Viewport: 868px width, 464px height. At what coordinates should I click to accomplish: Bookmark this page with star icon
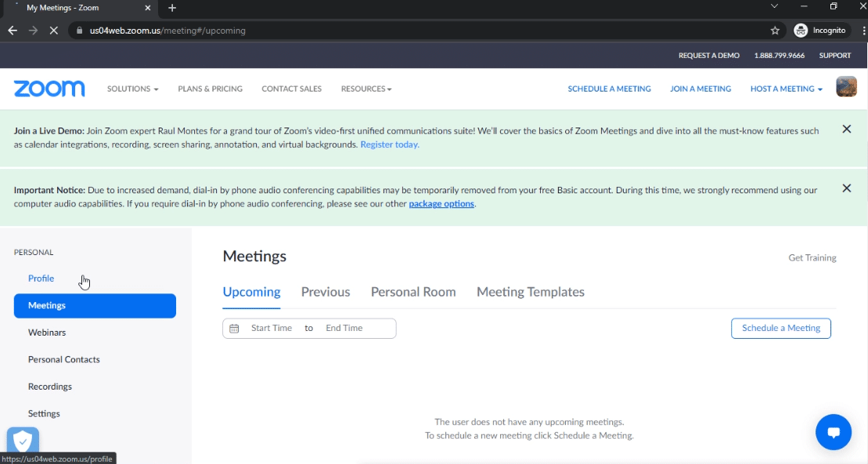click(775, 31)
